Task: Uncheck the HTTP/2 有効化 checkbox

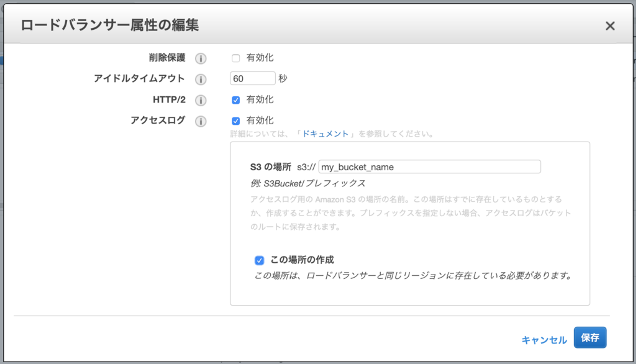Action: (x=235, y=100)
